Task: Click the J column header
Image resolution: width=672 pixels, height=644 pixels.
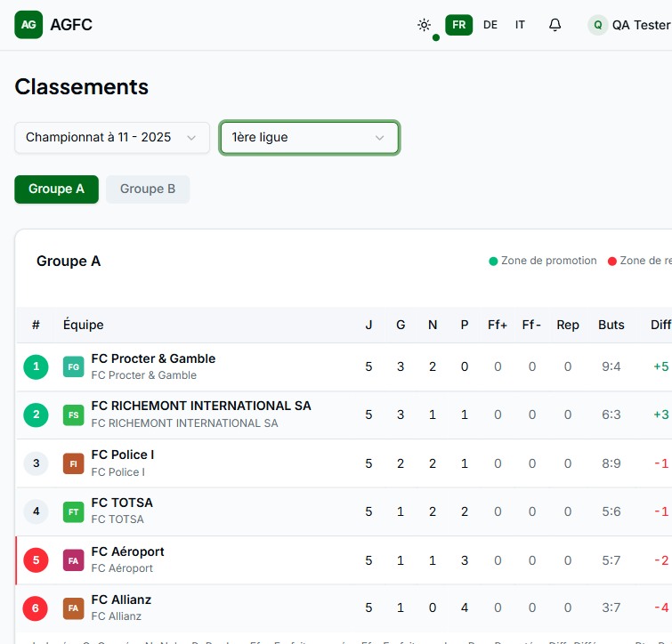Action: tap(368, 325)
